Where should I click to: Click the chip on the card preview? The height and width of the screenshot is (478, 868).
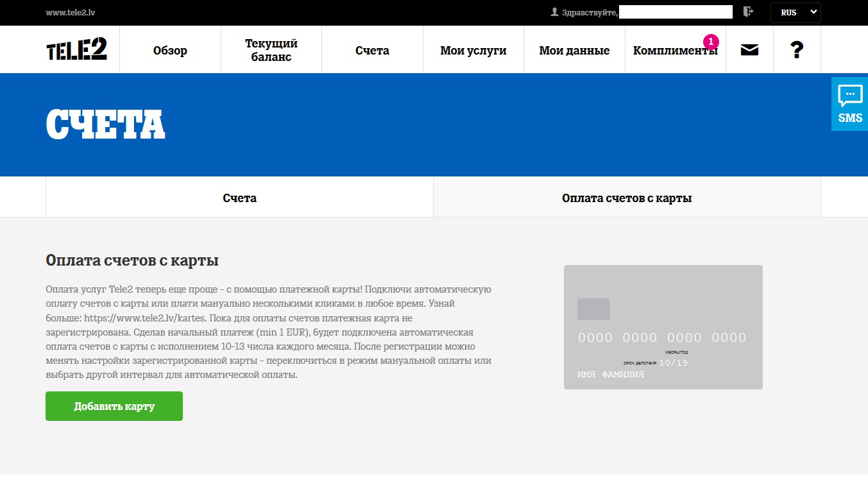(593, 309)
